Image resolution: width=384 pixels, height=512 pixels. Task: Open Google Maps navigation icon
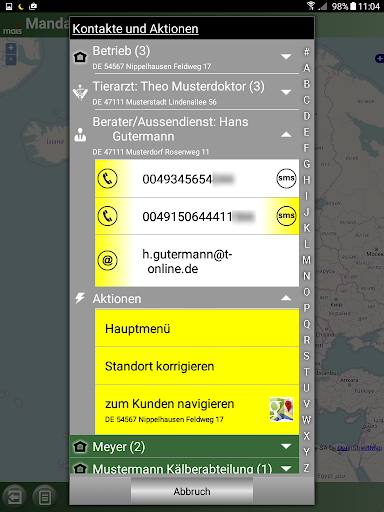click(x=282, y=409)
